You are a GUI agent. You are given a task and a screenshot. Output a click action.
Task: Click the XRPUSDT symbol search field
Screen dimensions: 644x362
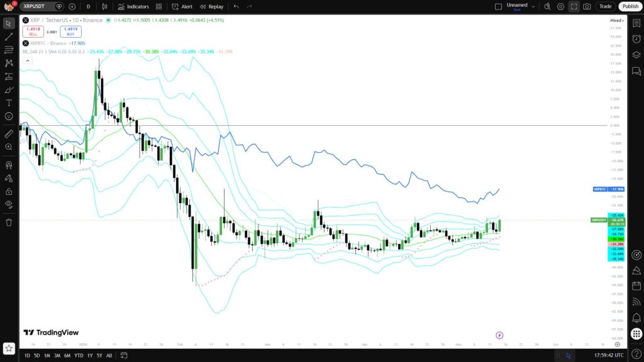tap(37, 6)
